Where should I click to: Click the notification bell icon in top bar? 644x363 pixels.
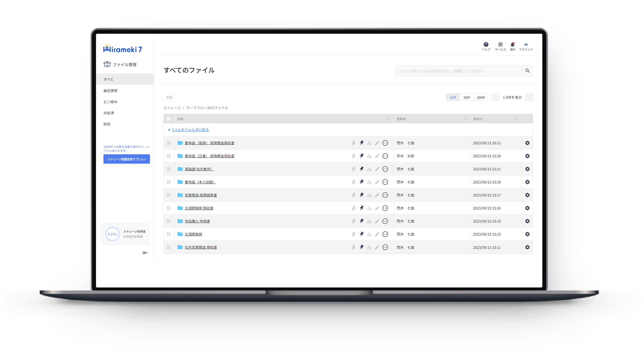(512, 45)
